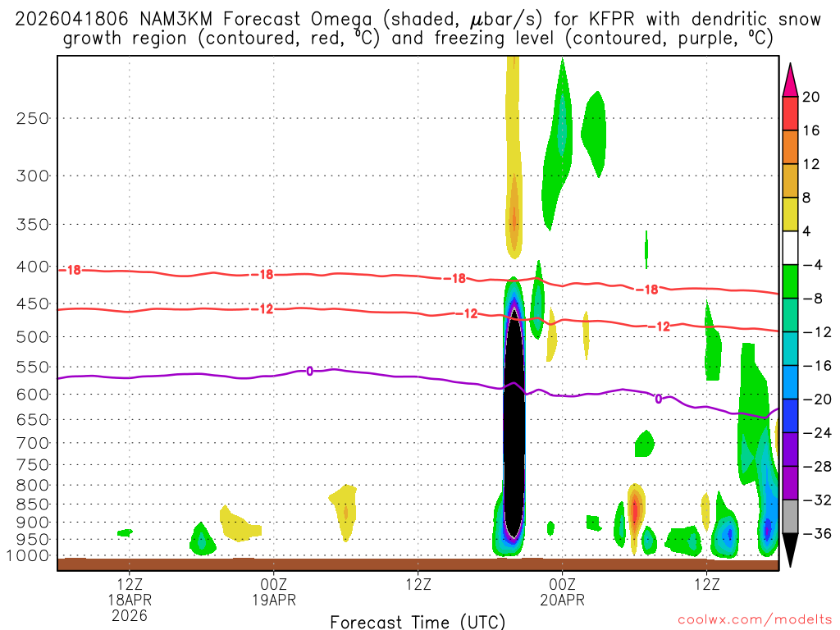Click the '650' pressure axis label
This screenshot has width=840, height=630.
33,419
